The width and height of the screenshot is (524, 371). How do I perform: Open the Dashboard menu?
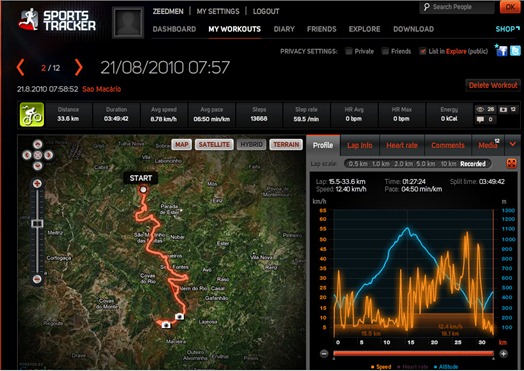pos(174,29)
